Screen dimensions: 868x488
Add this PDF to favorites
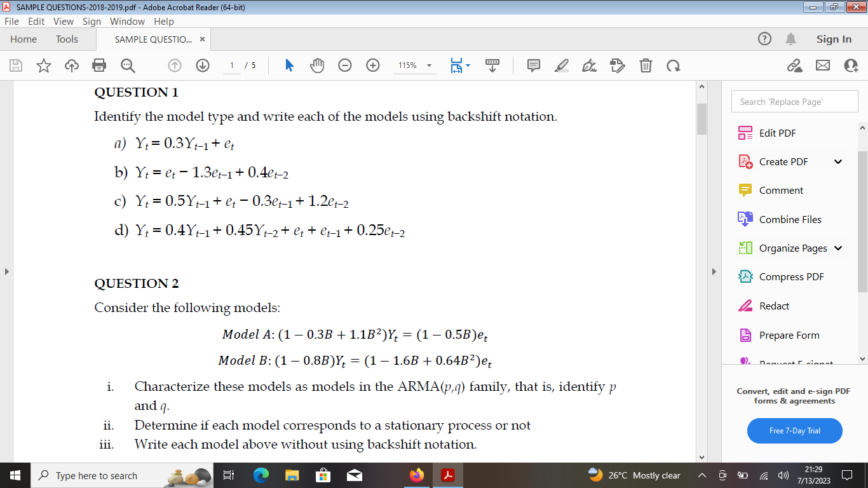pos(43,65)
